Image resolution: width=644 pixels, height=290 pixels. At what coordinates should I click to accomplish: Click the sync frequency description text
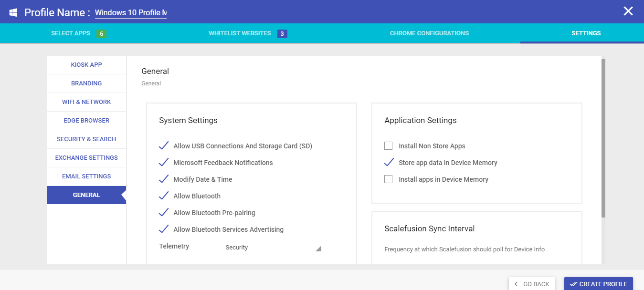coord(465,249)
